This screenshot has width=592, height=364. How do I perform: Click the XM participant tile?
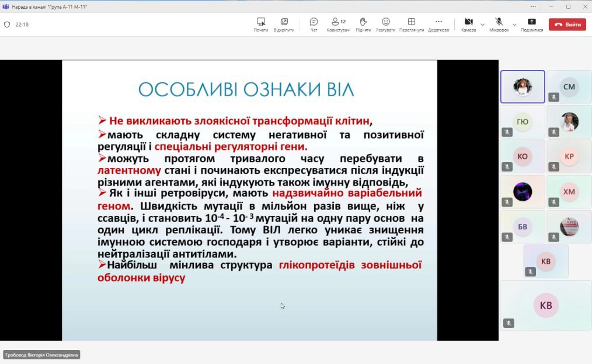(x=569, y=191)
